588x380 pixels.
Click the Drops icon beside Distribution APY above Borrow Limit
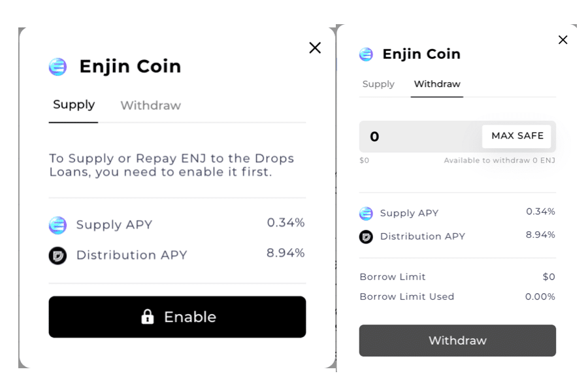point(367,236)
